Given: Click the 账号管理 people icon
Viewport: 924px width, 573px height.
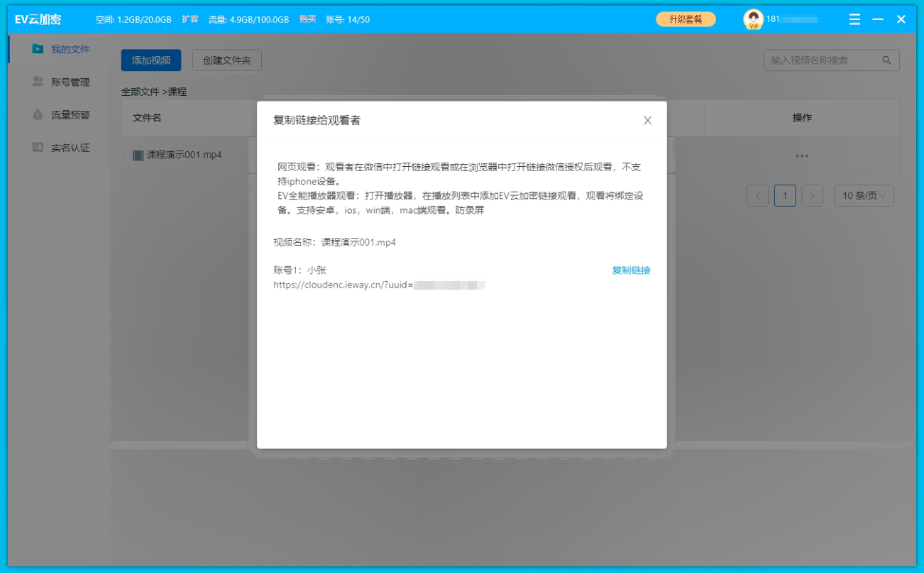Looking at the screenshot, I should point(38,82).
